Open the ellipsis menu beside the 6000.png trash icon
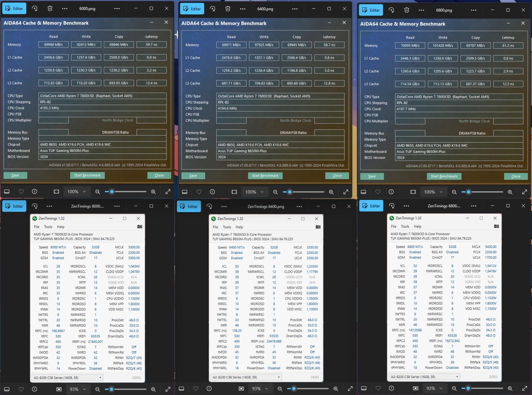 click(x=65, y=9)
